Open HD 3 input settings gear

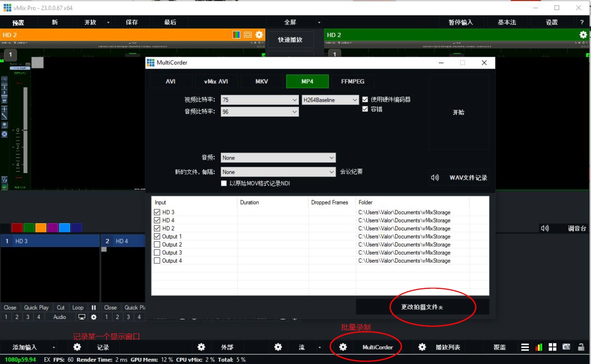(94, 317)
